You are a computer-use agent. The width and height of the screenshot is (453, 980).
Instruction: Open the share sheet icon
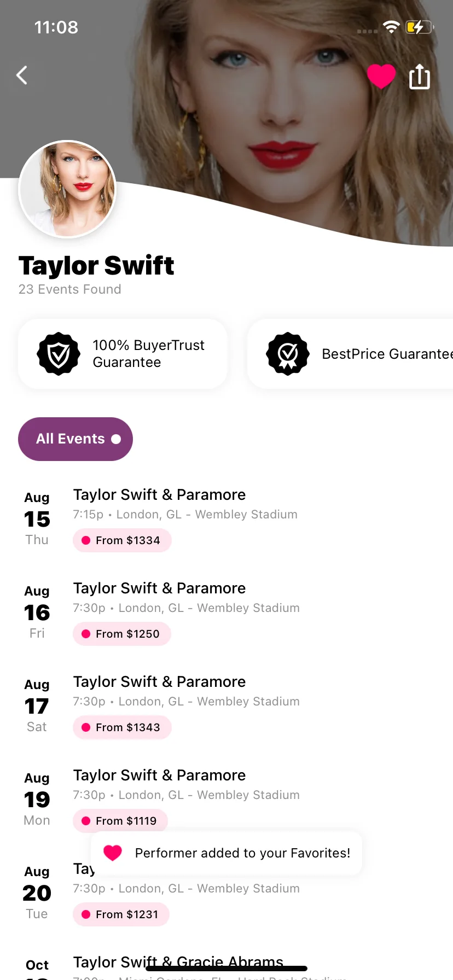[420, 77]
